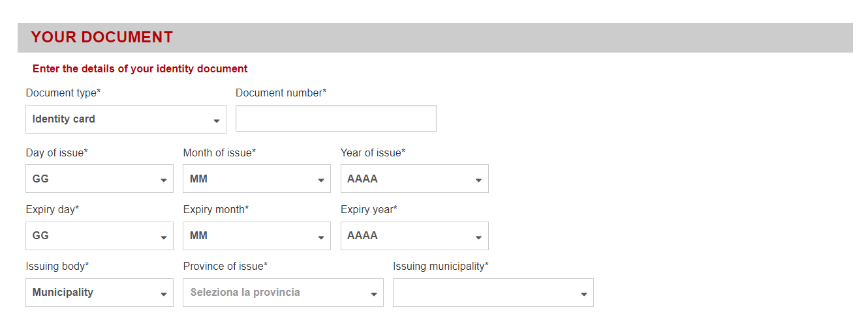Click the "Province of issue*" label
Screen dimensions: 868x333
(225, 266)
